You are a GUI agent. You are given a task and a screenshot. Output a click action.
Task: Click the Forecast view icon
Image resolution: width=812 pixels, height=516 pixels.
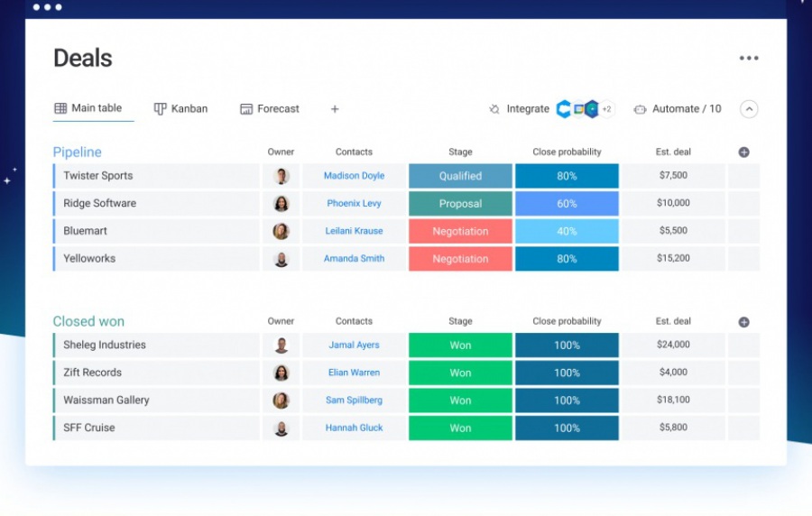pos(246,108)
